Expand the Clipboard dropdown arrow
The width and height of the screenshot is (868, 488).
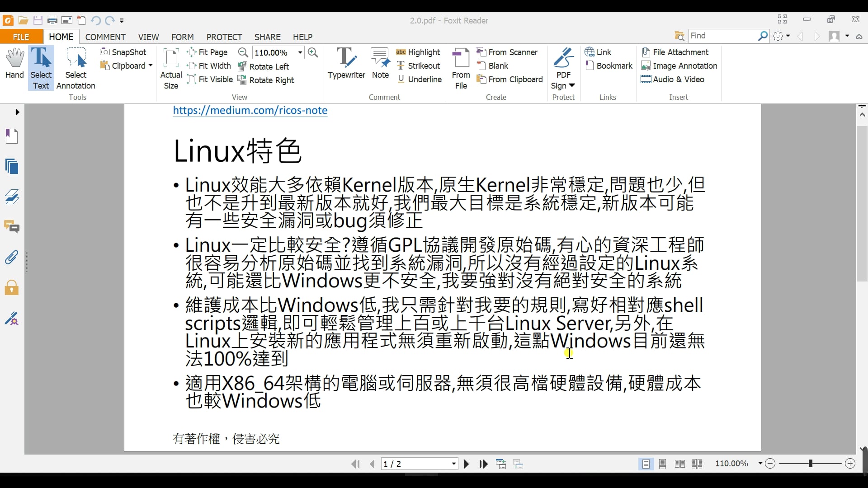(151, 66)
